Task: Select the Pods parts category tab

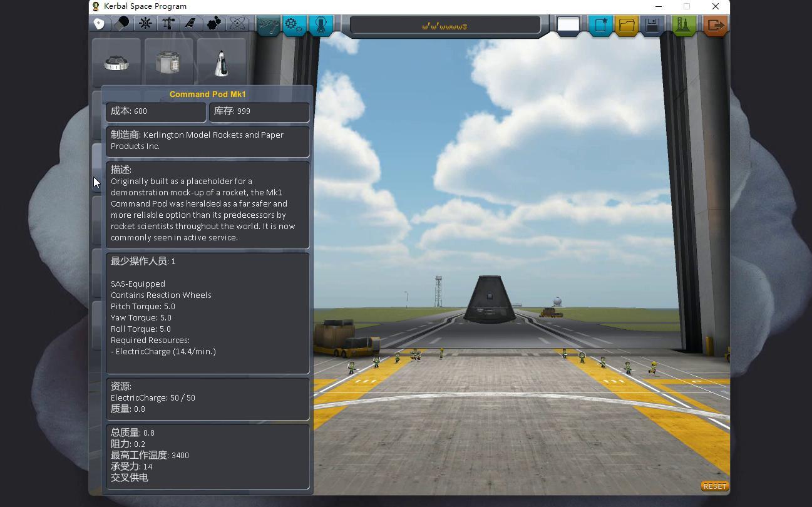Action: click(99, 24)
